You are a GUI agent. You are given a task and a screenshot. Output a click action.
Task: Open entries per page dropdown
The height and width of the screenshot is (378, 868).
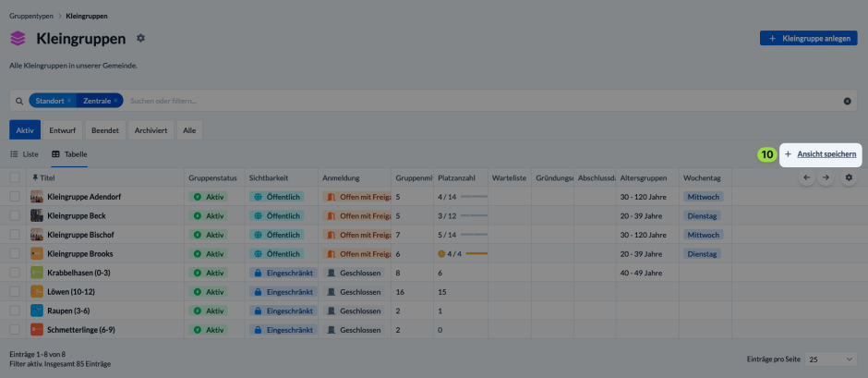pyautogui.click(x=831, y=360)
